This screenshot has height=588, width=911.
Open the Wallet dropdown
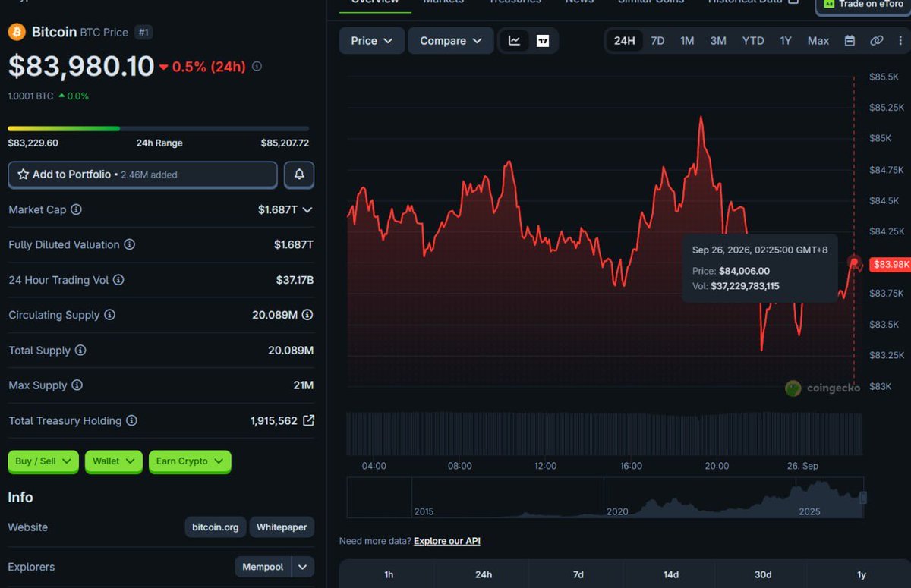coord(114,461)
